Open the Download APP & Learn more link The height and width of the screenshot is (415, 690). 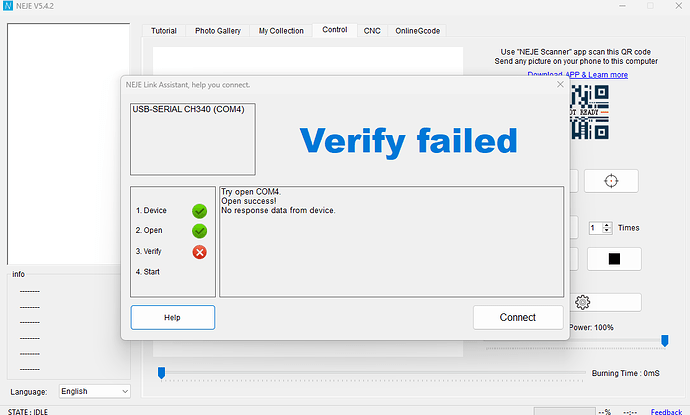577,75
